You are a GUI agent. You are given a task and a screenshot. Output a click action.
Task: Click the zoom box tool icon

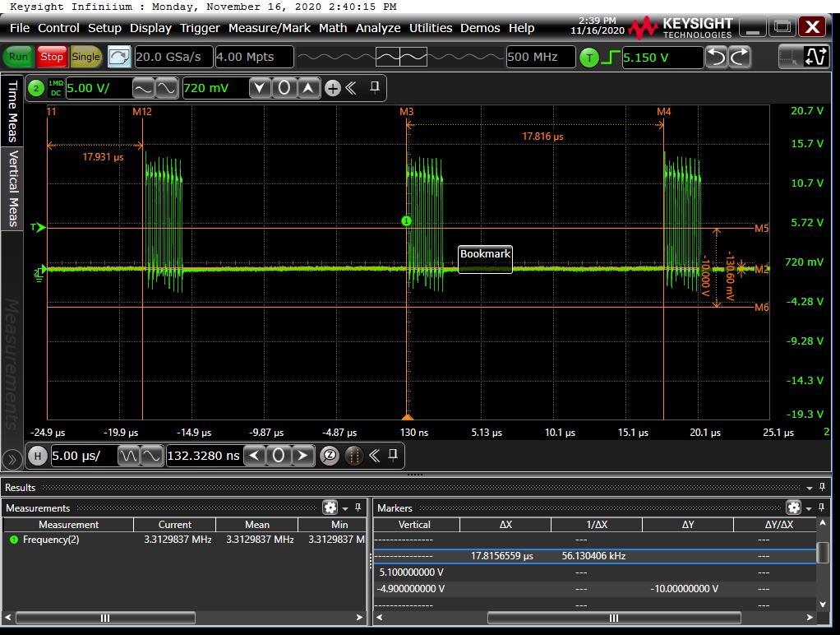click(790, 58)
